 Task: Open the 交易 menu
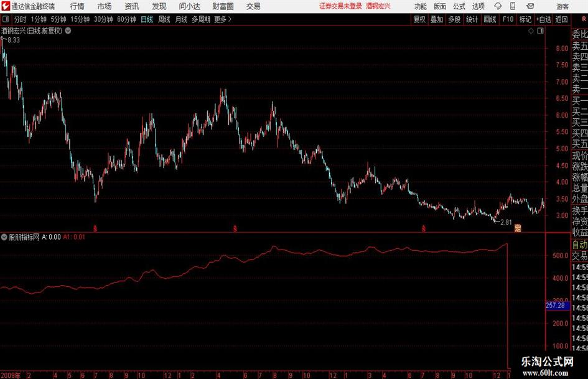coord(253,6)
